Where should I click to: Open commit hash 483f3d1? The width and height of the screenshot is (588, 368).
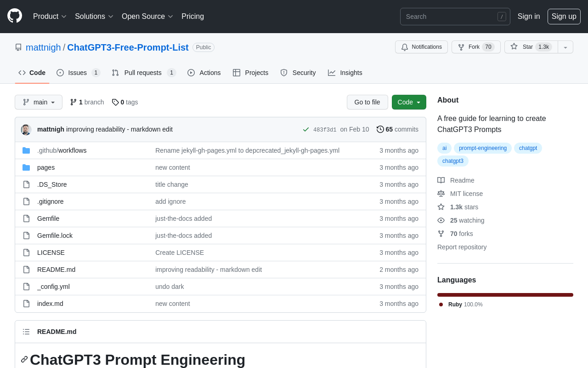pyautogui.click(x=325, y=130)
